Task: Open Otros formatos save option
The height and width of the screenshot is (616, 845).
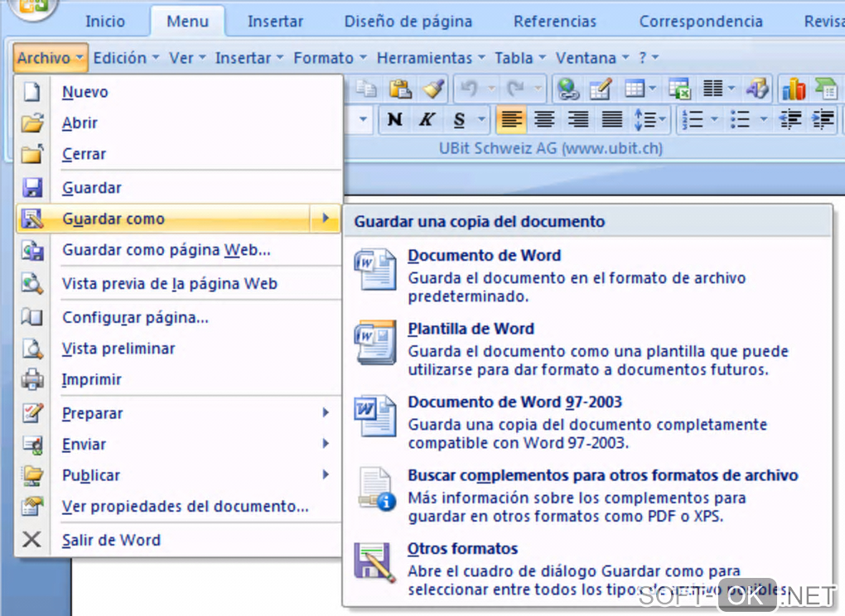Action: [587, 568]
